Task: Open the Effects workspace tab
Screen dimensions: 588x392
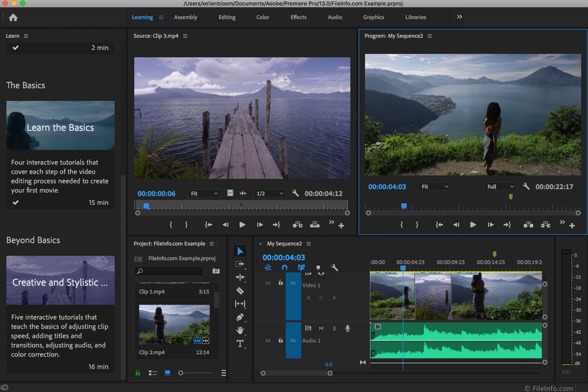Action: pos(298,17)
